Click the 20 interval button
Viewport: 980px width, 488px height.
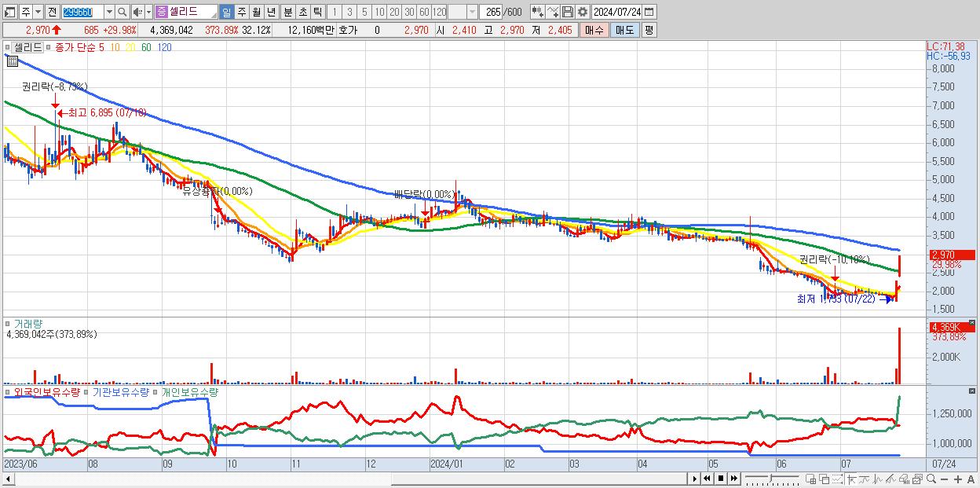coord(395,12)
